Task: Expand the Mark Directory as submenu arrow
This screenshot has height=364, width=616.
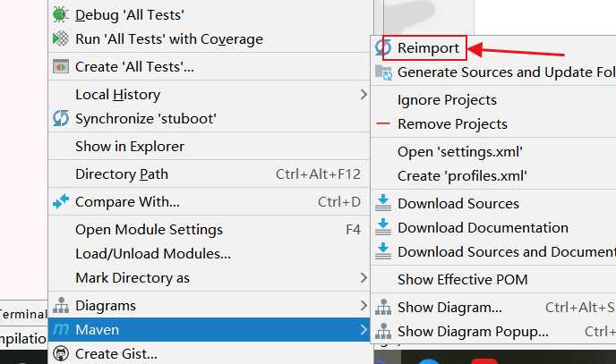Action: 364,278
